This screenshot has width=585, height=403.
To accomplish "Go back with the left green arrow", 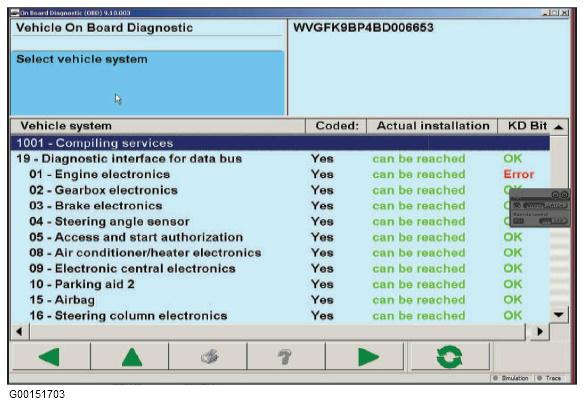I will tap(51, 357).
